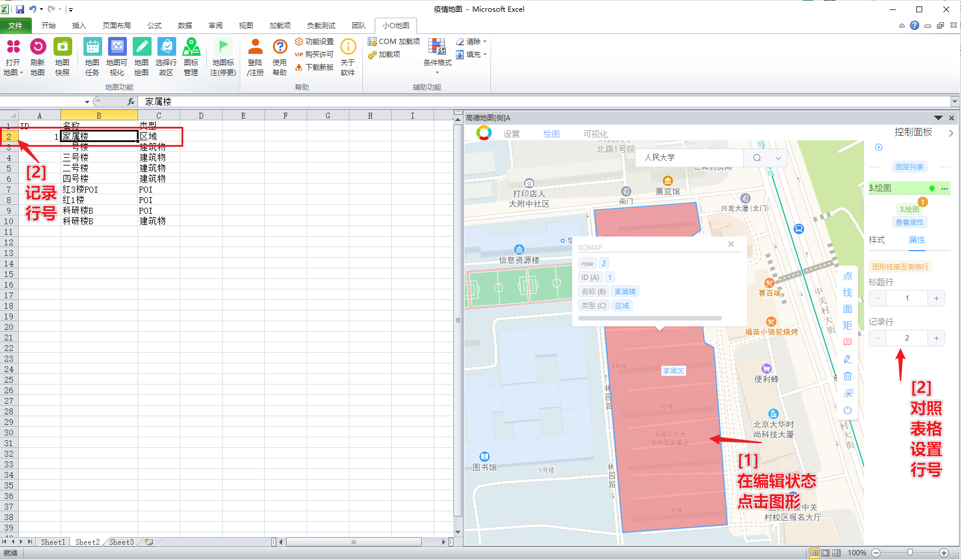Select the 线 line drawing tool
The height and width of the screenshot is (560, 961).
point(848,292)
